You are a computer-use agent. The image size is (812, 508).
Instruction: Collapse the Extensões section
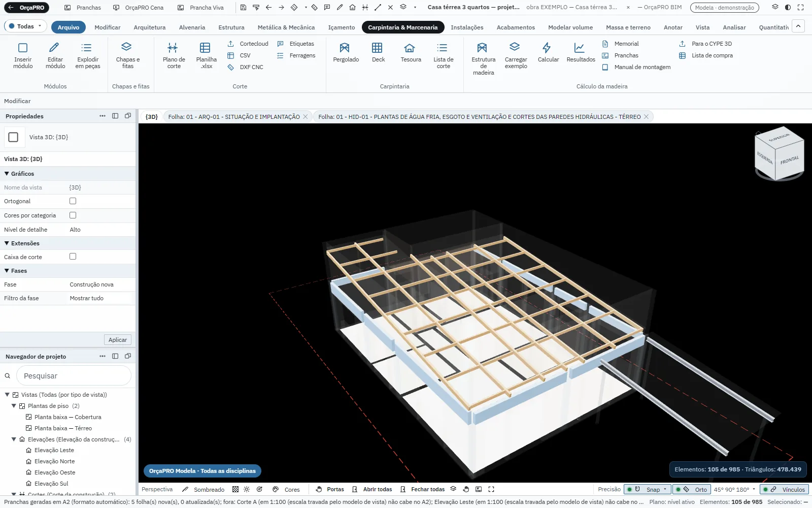[x=7, y=243]
